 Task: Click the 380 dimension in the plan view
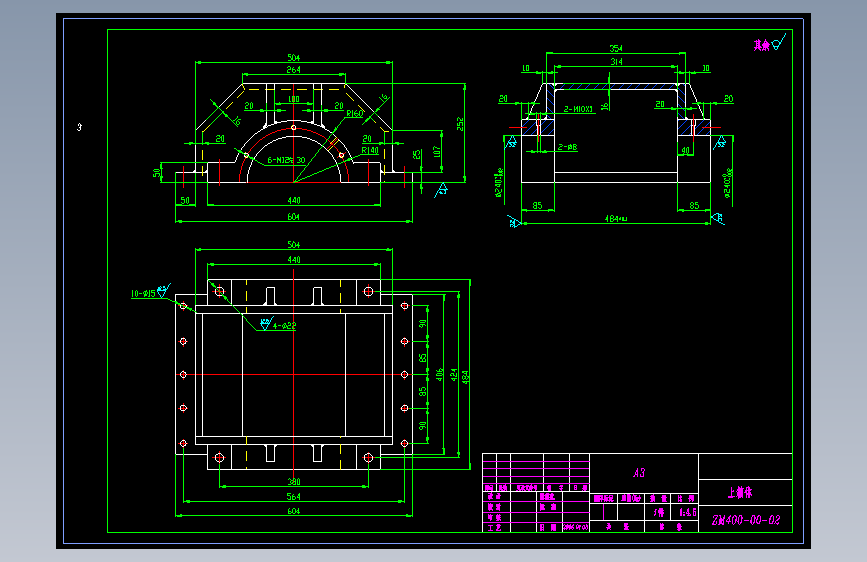pyautogui.click(x=294, y=482)
